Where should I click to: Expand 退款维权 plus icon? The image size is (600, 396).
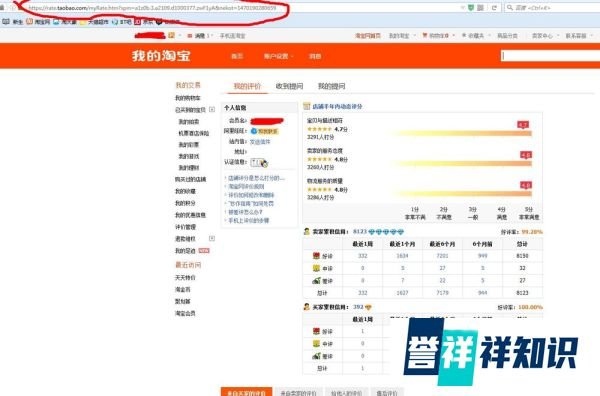pyautogui.click(x=212, y=238)
